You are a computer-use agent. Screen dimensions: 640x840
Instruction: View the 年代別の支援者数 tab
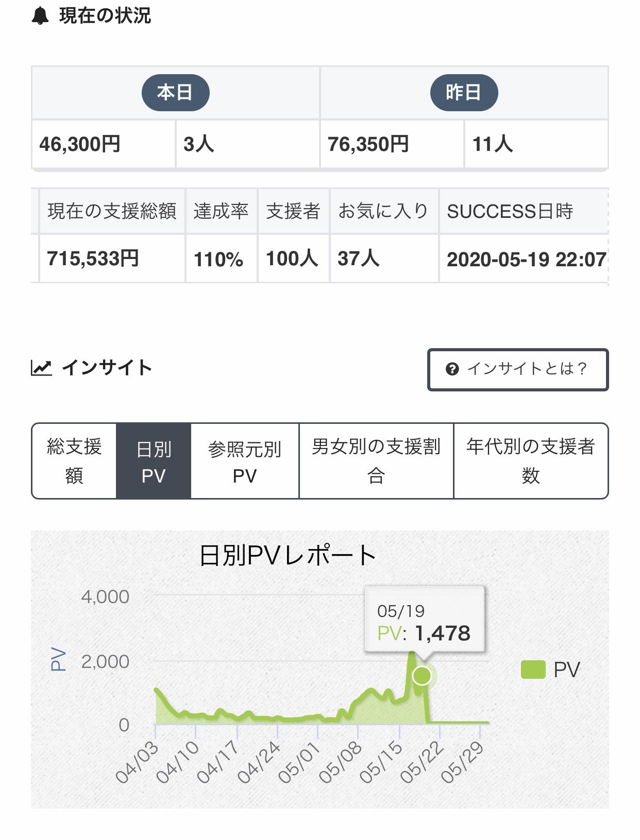click(x=531, y=461)
